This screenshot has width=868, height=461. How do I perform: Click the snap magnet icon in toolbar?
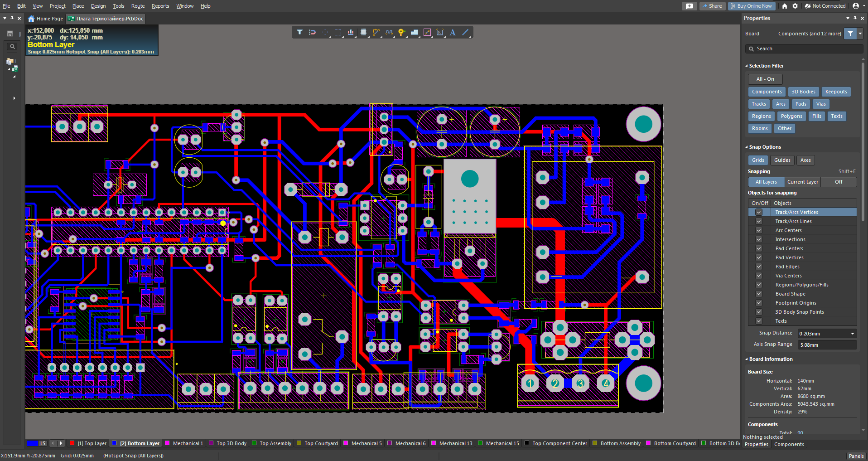pyautogui.click(x=312, y=32)
